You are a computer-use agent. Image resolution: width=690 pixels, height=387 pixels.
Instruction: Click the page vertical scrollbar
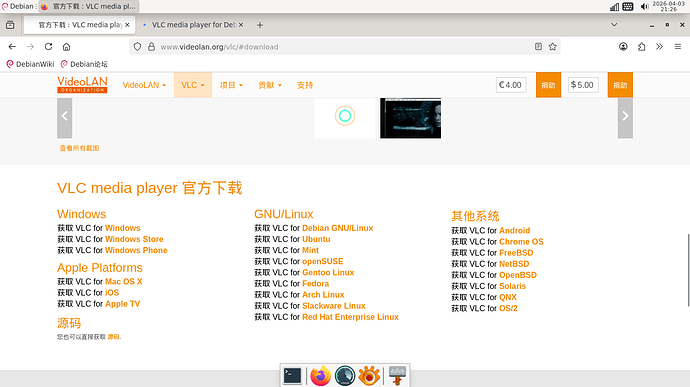688,270
